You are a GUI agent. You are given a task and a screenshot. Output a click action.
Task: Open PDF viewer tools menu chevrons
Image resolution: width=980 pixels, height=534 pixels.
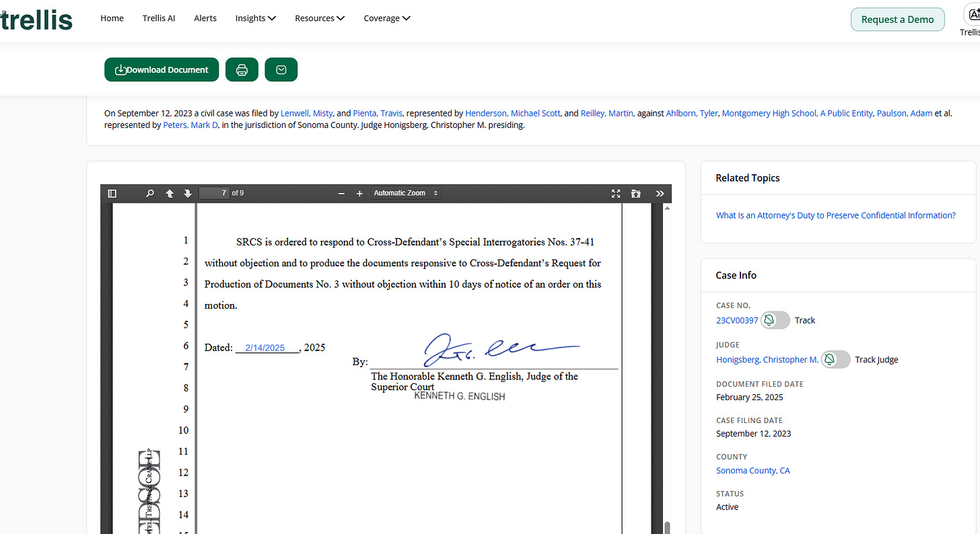(660, 194)
